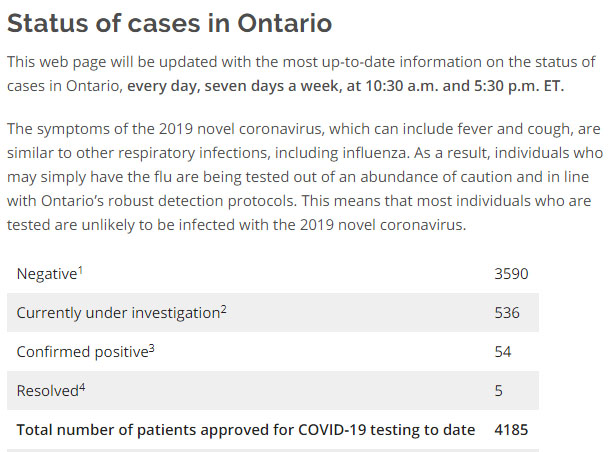
Task: Click the total value 4185
Action: pyautogui.click(x=511, y=429)
